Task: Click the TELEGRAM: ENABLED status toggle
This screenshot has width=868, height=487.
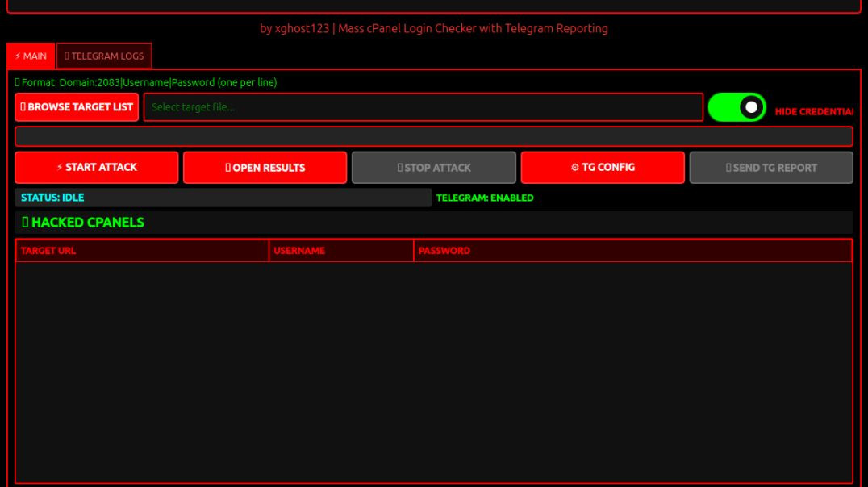Action: [484, 197]
